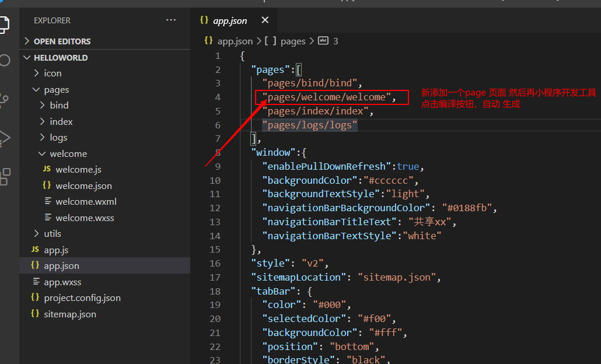Image resolution: width=601 pixels, height=364 pixels.
Task: Click the "#cccccc" color value
Action: [x=388, y=180]
